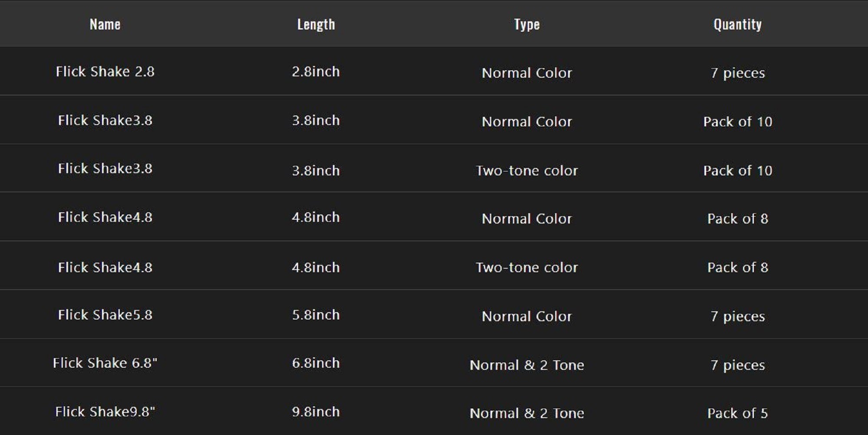Click the 2.8inch length cell

[x=316, y=72]
